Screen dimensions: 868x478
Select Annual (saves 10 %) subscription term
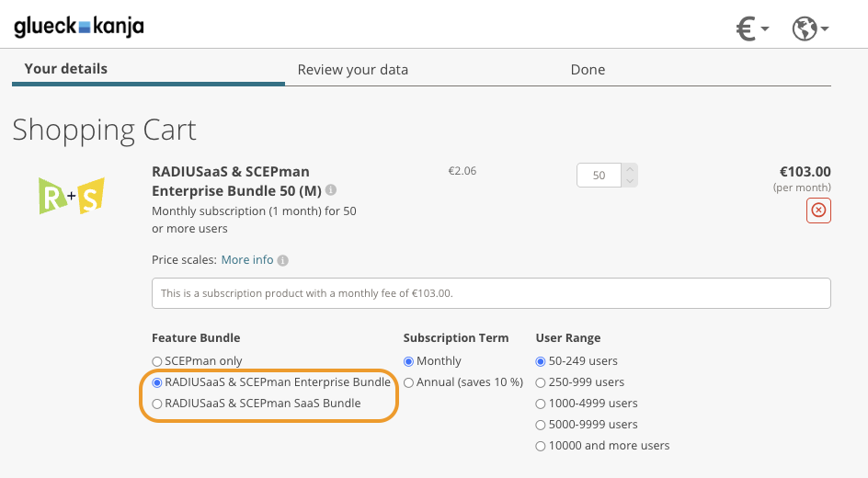[x=408, y=382]
